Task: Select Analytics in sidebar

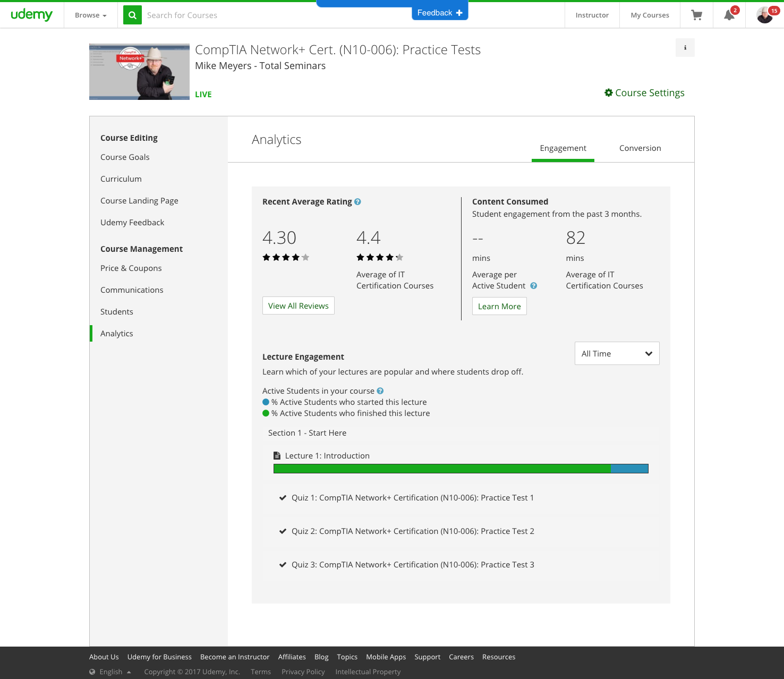Action: tap(117, 334)
